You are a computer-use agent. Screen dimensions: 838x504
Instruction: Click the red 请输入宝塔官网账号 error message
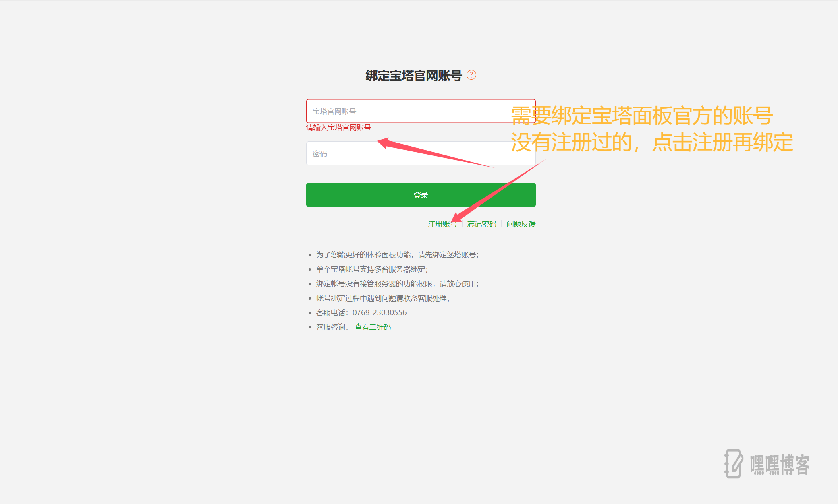[338, 128]
